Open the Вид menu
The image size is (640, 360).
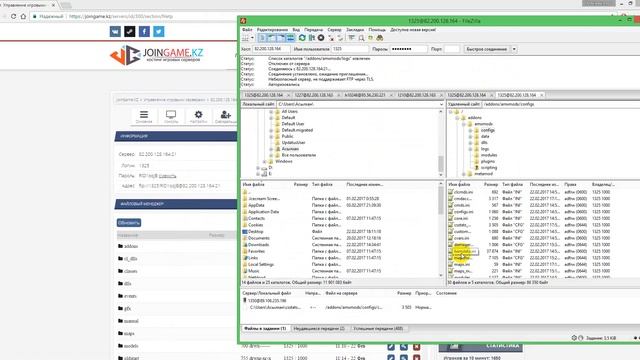(x=296, y=30)
